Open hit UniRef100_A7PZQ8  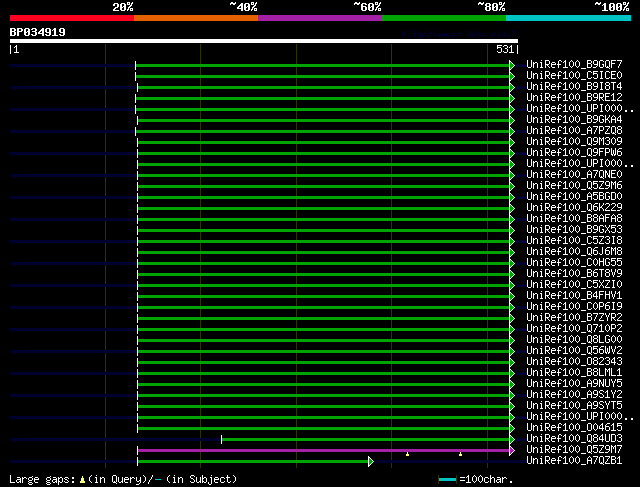pos(574,131)
